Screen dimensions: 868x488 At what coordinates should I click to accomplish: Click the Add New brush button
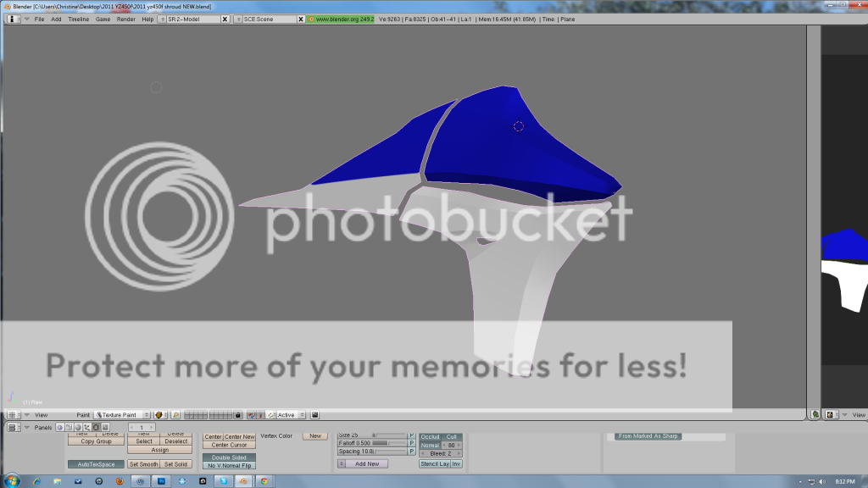click(x=367, y=464)
